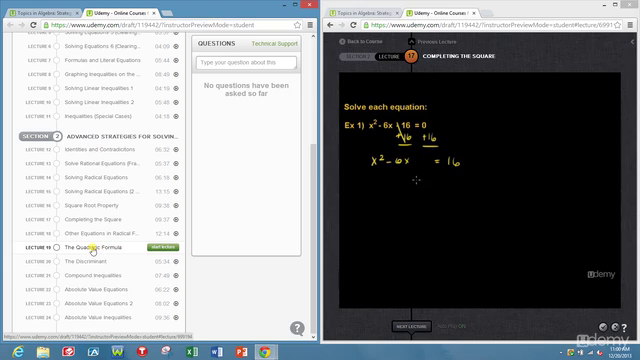Viewport: 640px width, 360px height.
Task: Click 09:37 duration for Completing the Square
Action: (x=162, y=220)
